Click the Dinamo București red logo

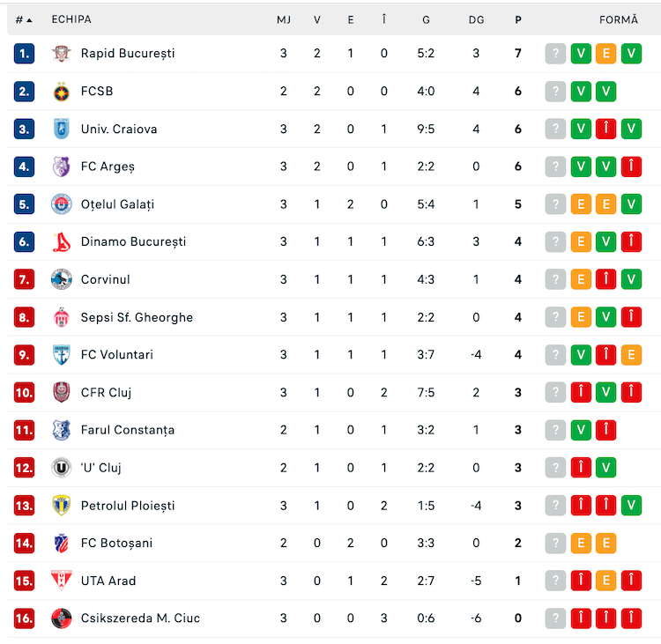coord(61,242)
